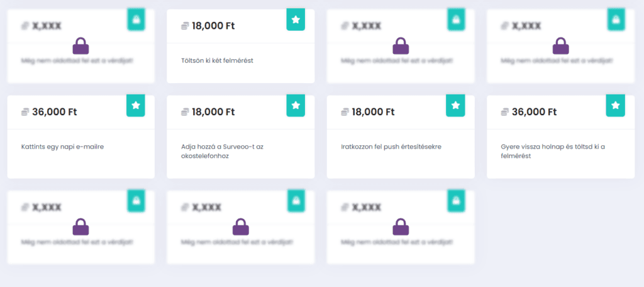Click purple lock below push értesítésekre card
Viewport: 644px width, 287px height.
(401, 226)
